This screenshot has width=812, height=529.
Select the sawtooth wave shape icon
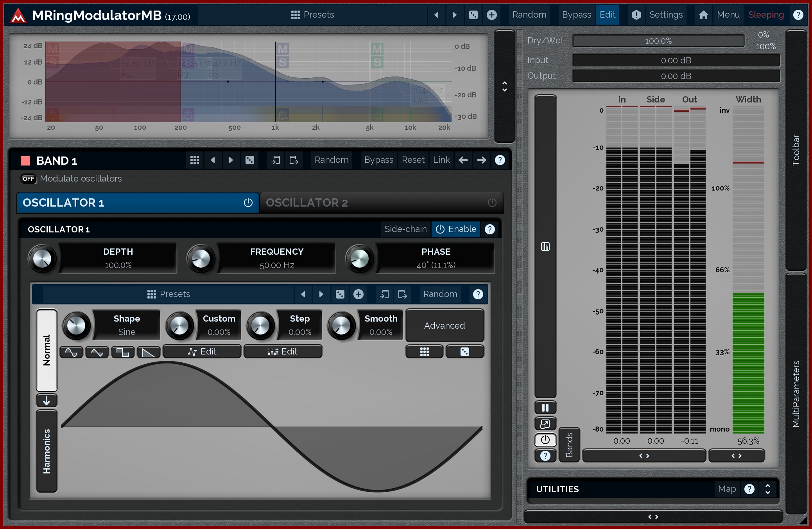pos(149,352)
